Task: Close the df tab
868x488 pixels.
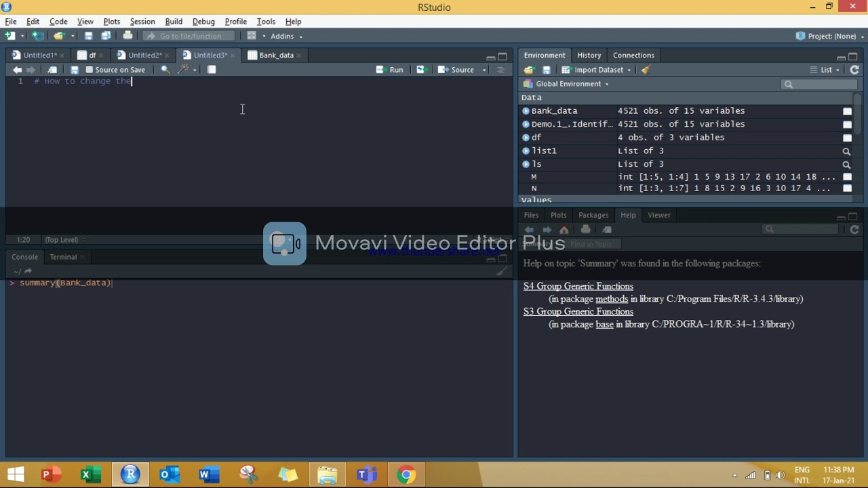Action: (x=101, y=56)
